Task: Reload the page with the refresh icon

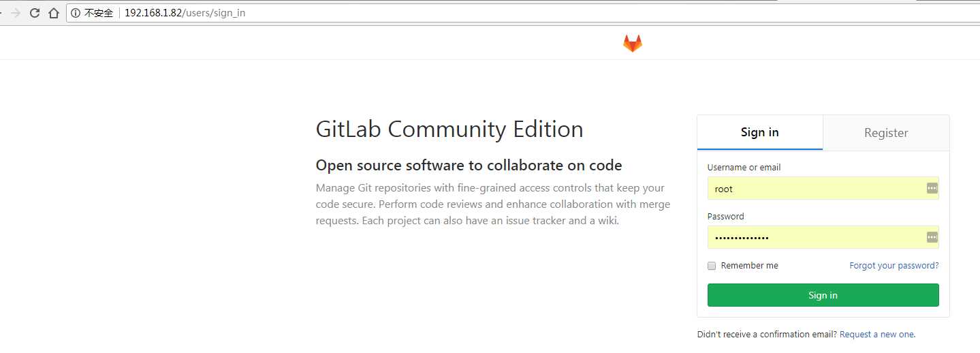Action: click(x=35, y=13)
